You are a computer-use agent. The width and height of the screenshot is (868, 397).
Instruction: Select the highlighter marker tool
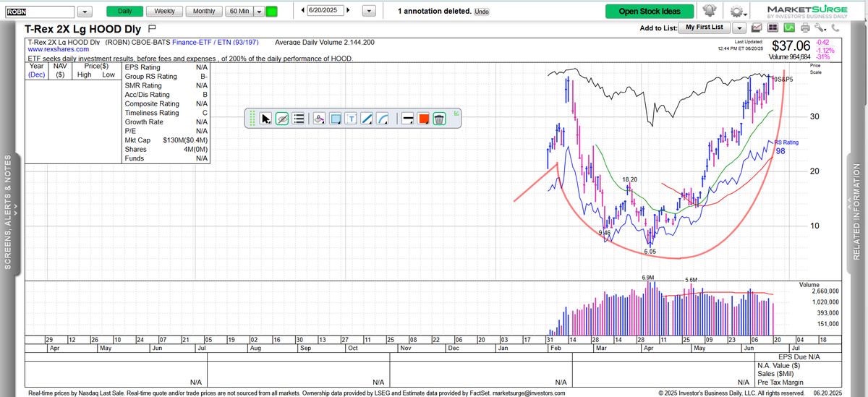[x=318, y=119]
